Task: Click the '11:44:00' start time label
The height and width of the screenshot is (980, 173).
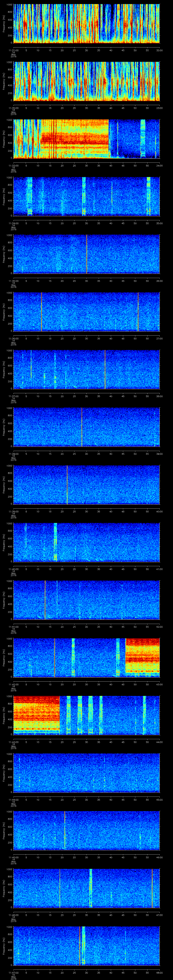Action: (13, 800)
